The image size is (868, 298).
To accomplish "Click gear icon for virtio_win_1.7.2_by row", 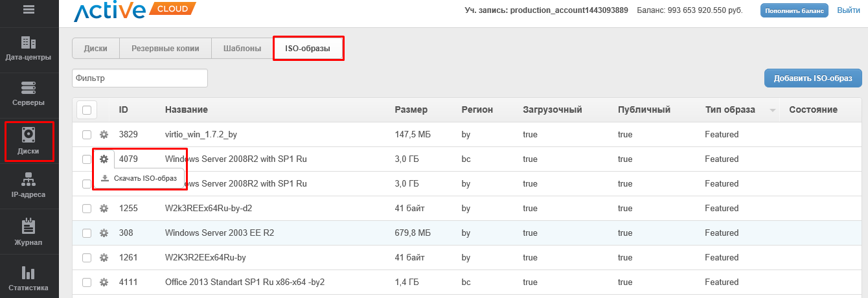I will pos(104,135).
